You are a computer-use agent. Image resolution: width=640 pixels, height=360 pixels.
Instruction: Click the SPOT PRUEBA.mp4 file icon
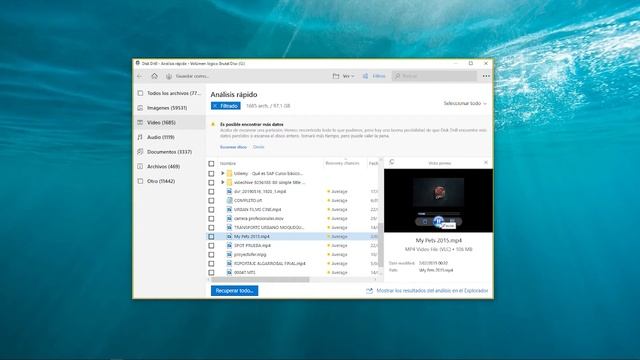[229, 245]
